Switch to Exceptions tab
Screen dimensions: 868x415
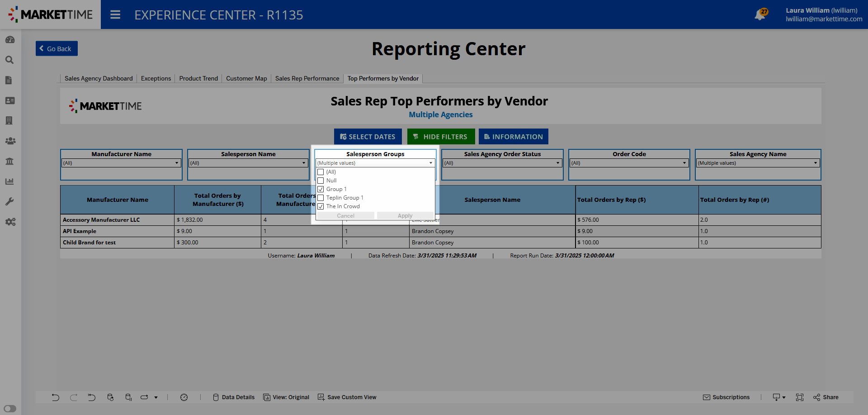[x=156, y=78]
